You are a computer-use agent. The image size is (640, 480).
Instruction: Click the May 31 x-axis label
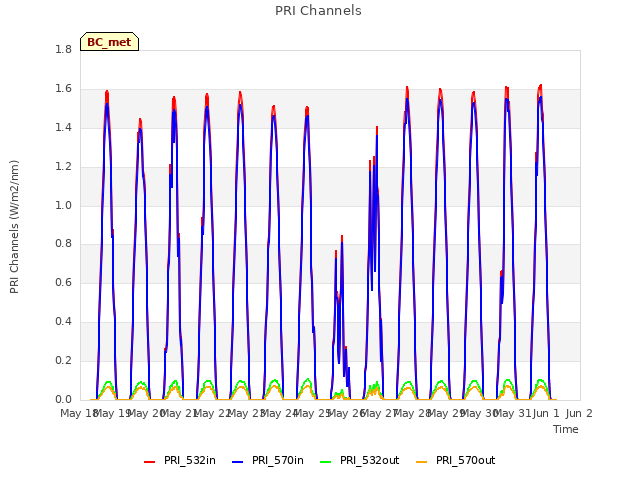511,413
